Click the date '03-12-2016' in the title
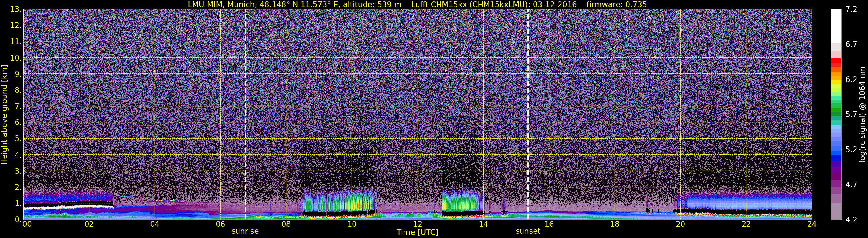The height and width of the screenshot is (238, 868). 555,4
